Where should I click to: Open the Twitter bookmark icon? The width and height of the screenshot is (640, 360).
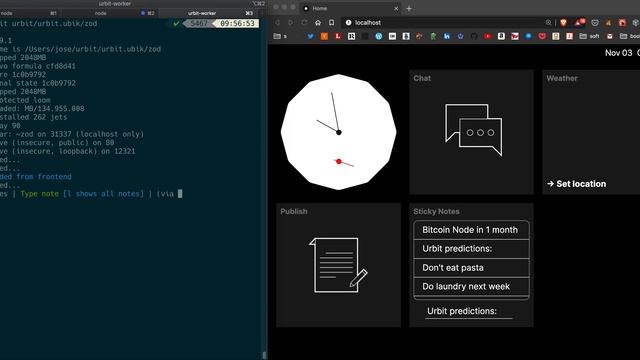click(x=311, y=36)
